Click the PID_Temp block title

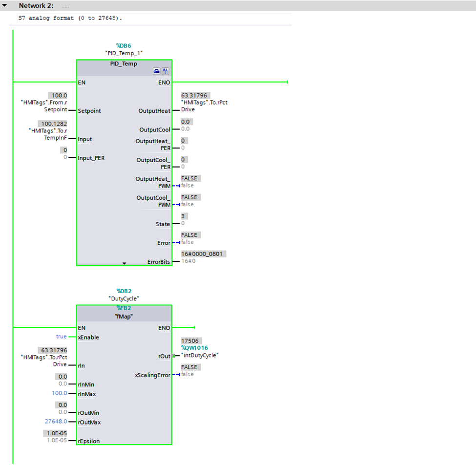(x=124, y=64)
